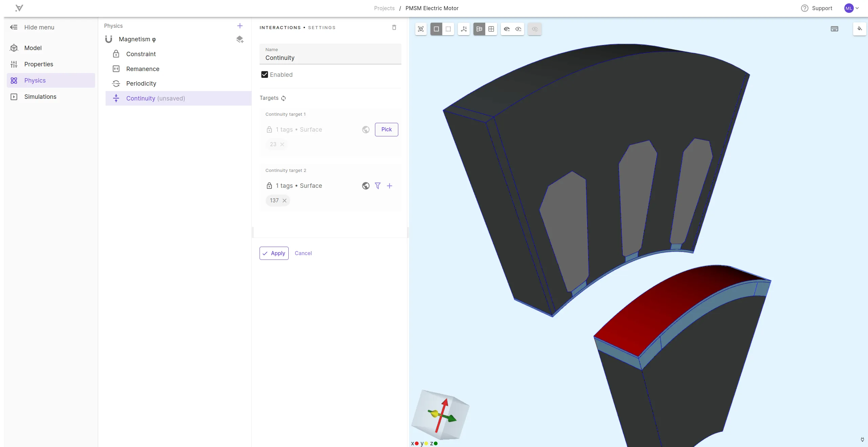This screenshot has width=868, height=447.
Task: Click the PMSM Electric Motor title
Action: 432,8
